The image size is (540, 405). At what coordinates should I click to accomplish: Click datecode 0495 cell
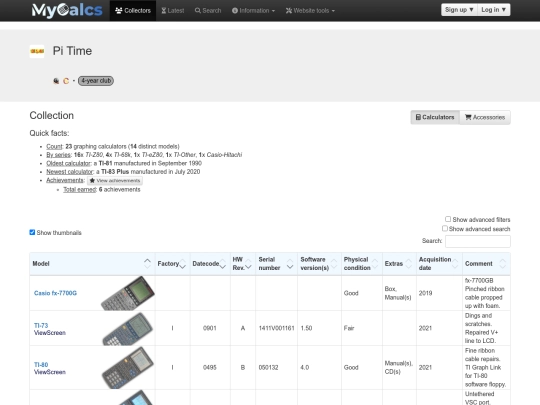point(210,367)
